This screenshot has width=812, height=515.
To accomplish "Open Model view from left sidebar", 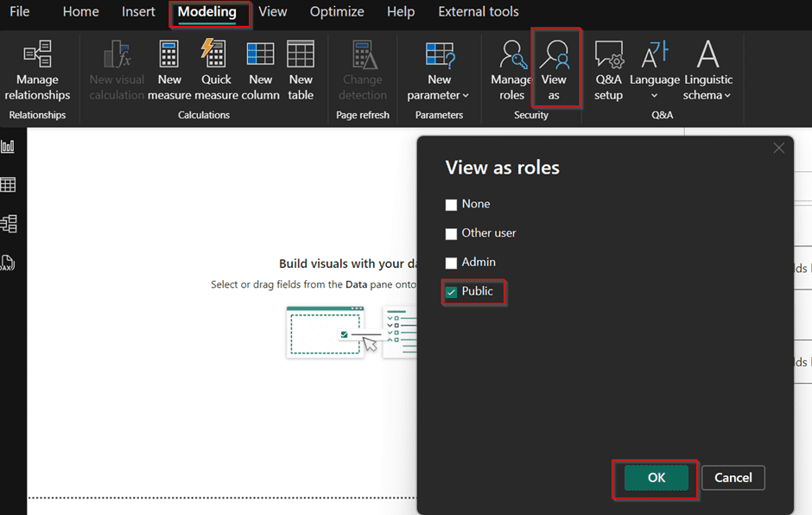I will pyautogui.click(x=9, y=224).
